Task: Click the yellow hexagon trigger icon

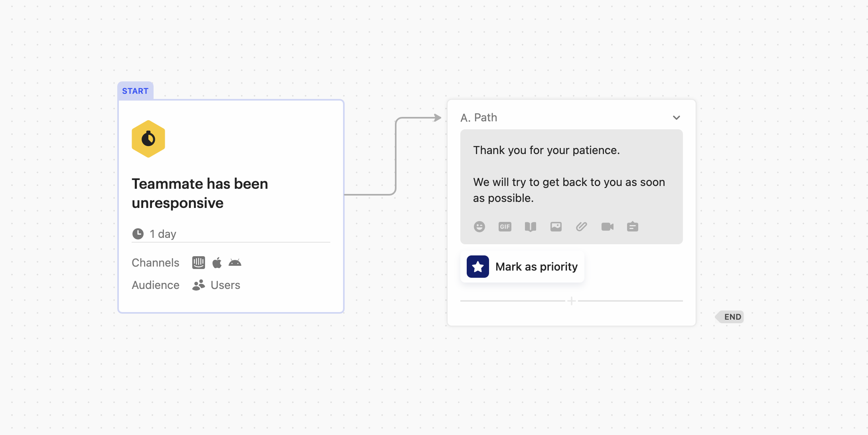Action: pyautogui.click(x=148, y=138)
